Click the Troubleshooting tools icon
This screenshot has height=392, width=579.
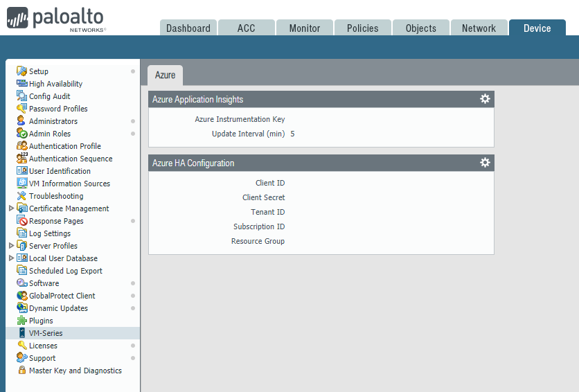(x=22, y=196)
